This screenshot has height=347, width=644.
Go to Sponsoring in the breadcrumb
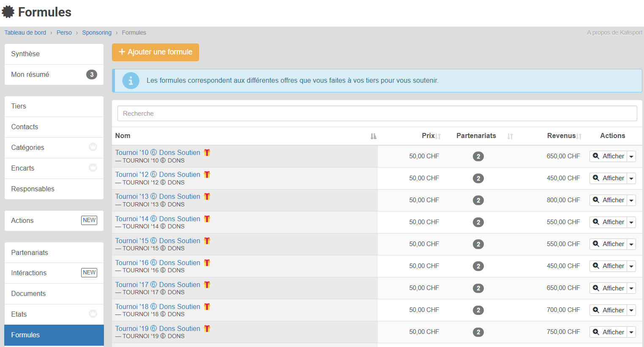click(x=97, y=33)
